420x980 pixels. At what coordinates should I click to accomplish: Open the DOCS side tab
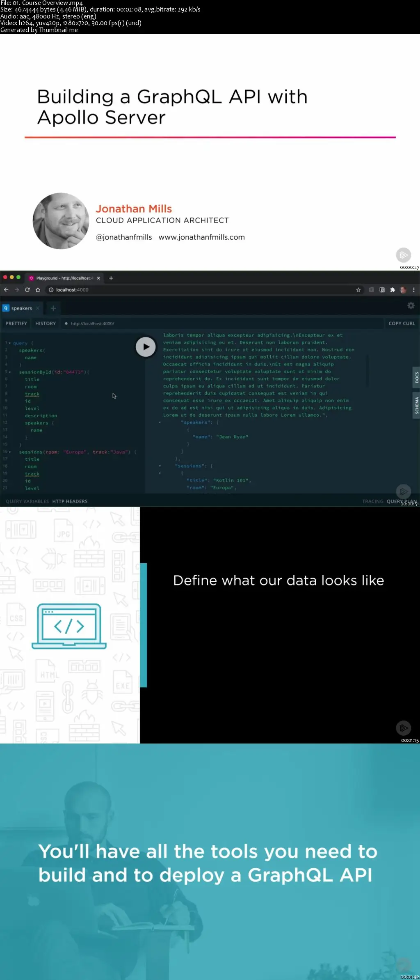click(416, 377)
